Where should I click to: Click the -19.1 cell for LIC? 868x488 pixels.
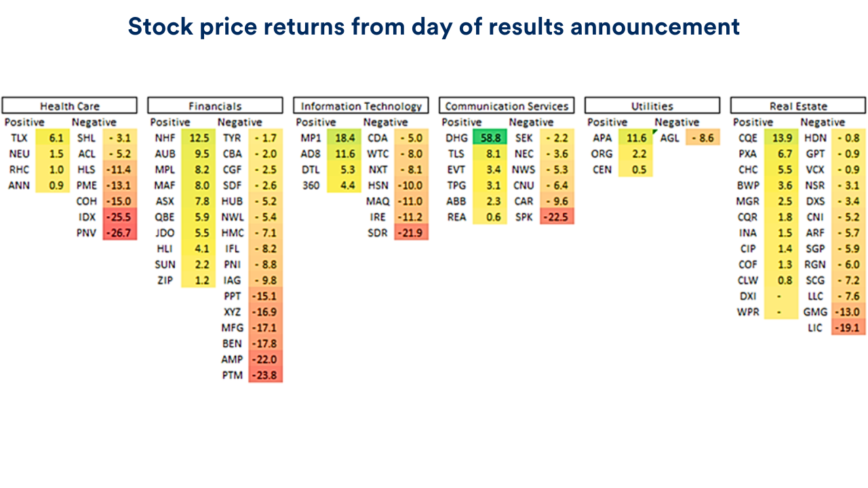tap(848, 328)
